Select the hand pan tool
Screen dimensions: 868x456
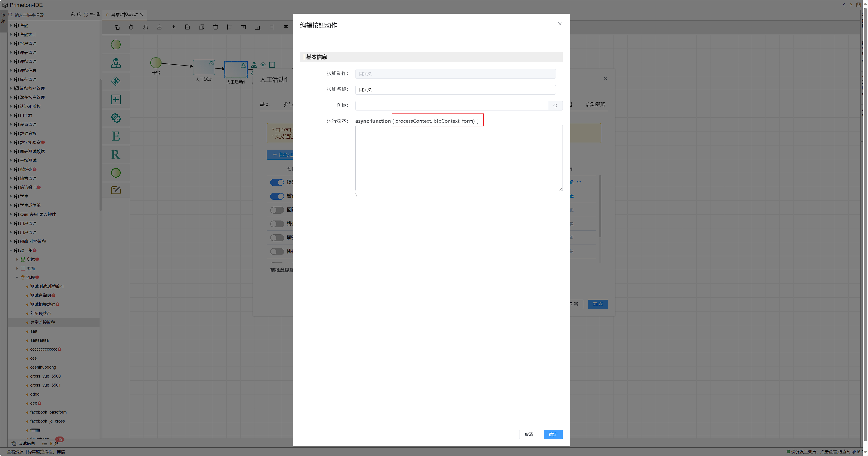[145, 27]
